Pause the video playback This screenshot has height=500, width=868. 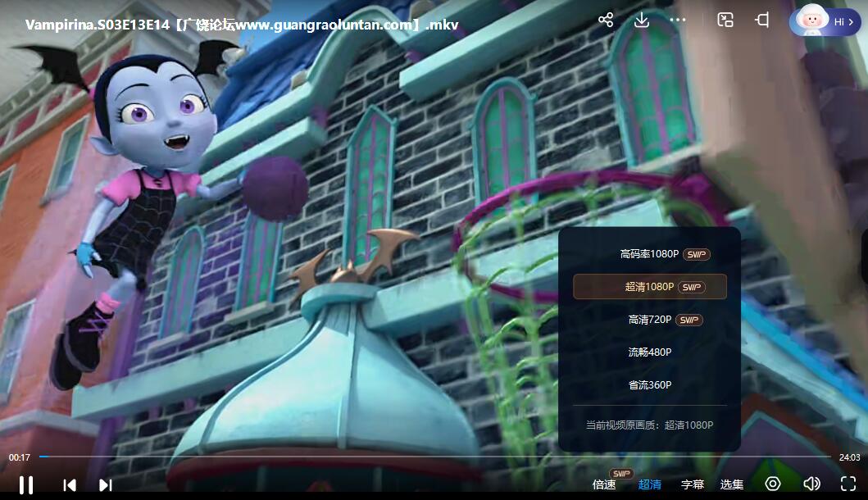tap(26, 485)
